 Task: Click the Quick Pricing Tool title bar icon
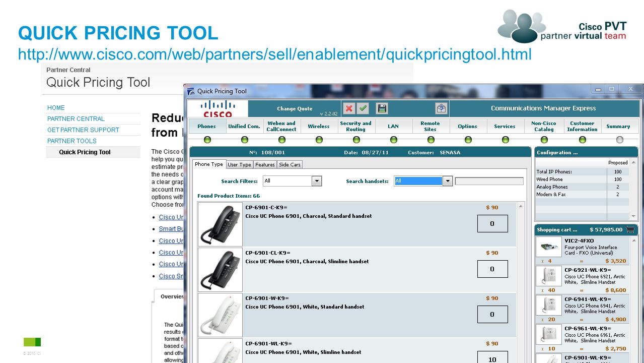click(191, 91)
